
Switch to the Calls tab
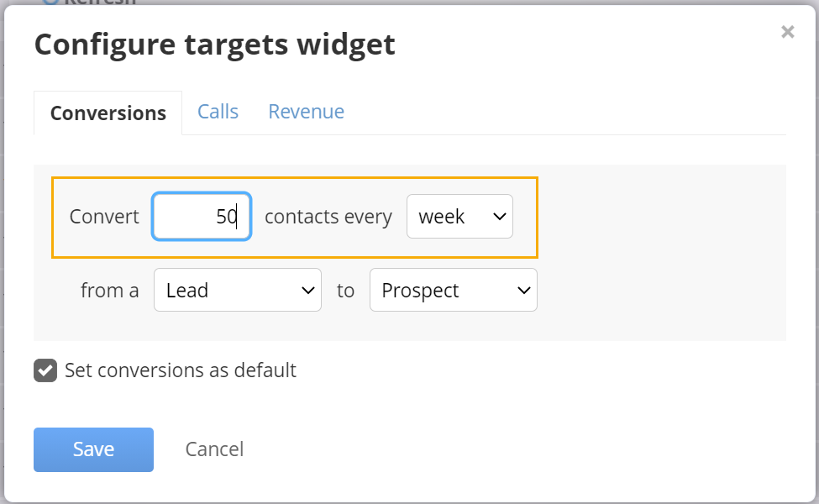[x=218, y=112]
